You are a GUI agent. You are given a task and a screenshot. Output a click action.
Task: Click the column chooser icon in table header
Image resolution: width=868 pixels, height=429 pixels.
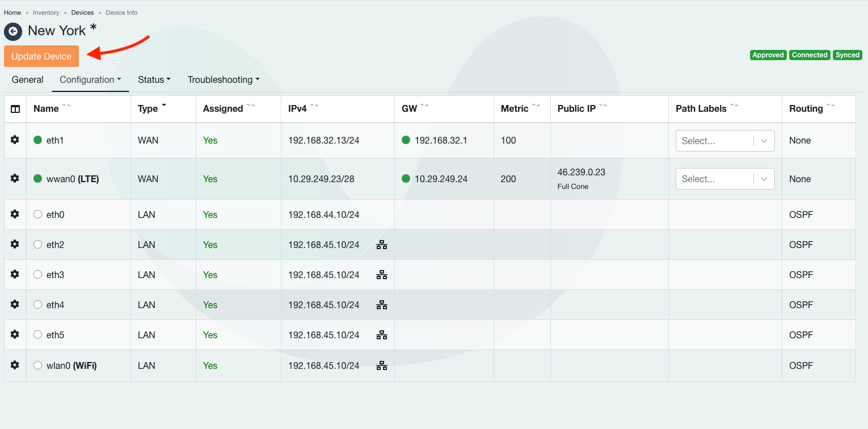[x=15, y=109]
